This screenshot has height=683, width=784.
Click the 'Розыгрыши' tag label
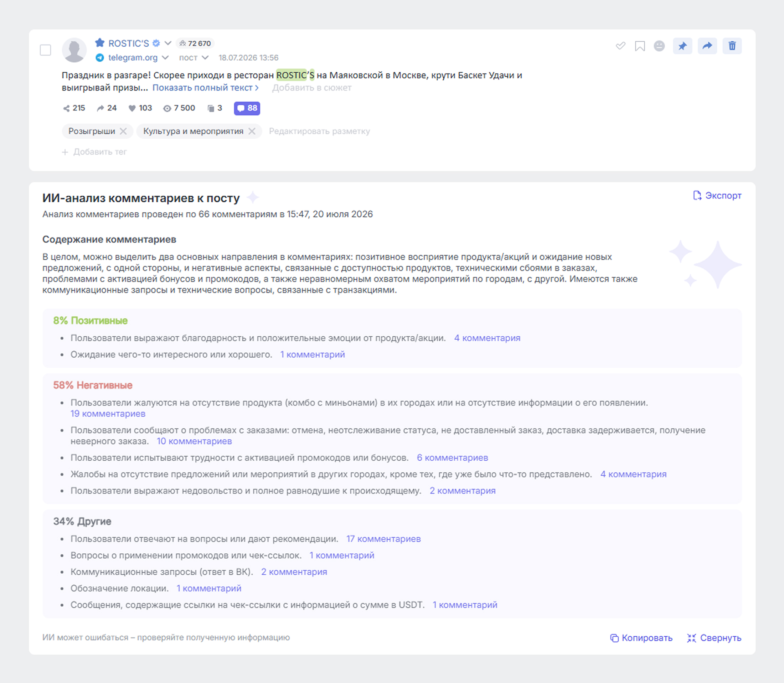92,131
